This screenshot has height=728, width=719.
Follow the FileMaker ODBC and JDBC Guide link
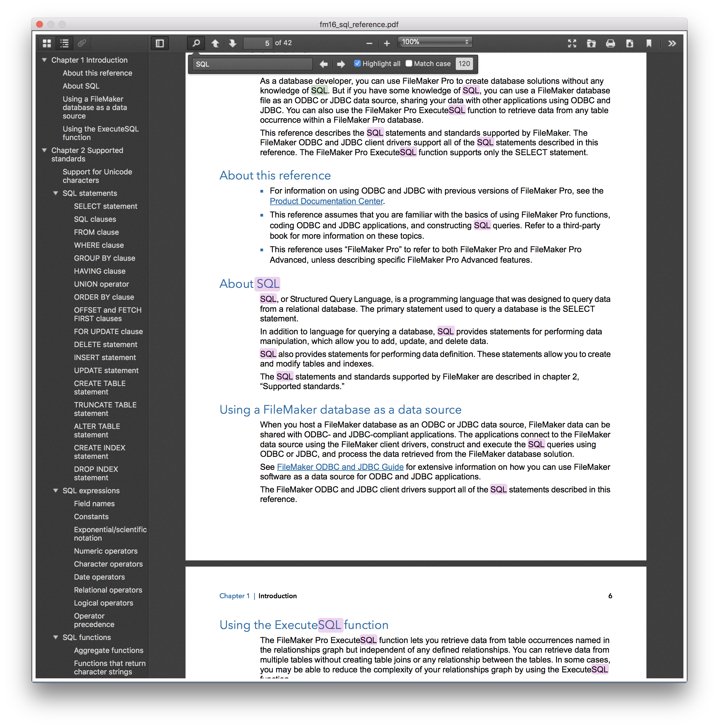click(340, 467)
